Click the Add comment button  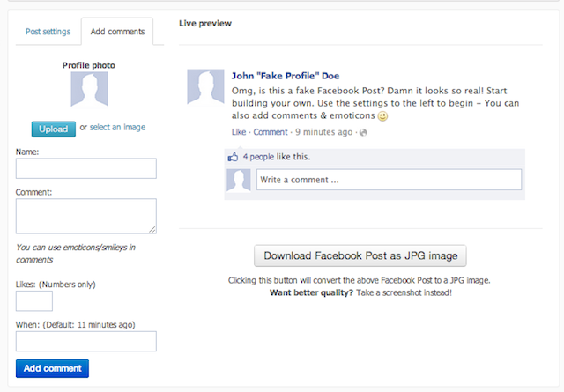pos(52,368)
